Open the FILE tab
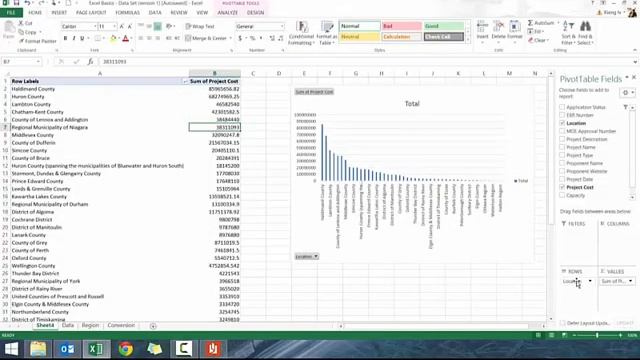 pyautogui.click(x=11, y=13)
